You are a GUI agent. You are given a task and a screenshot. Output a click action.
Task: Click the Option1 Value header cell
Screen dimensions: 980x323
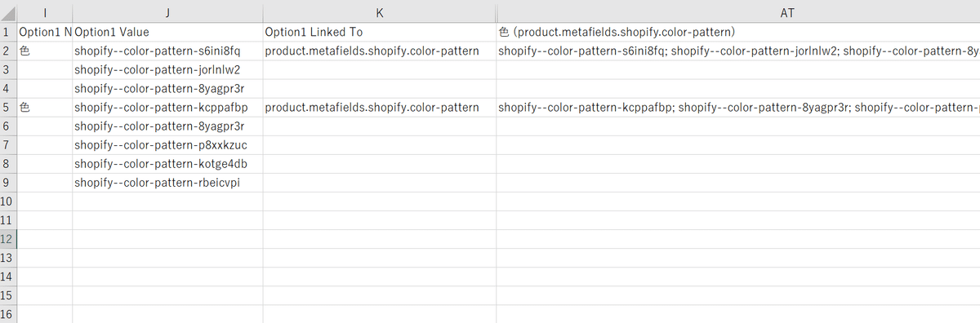point(167,33)
